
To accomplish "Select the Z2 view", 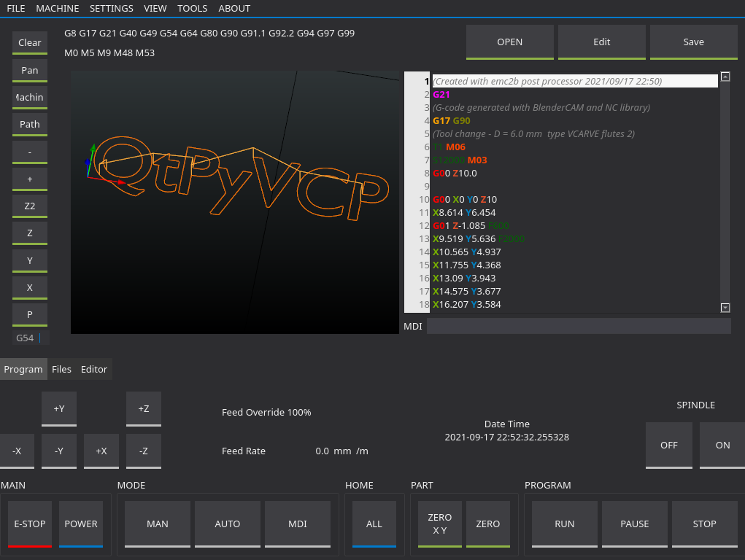I will [x=30, y=206].
